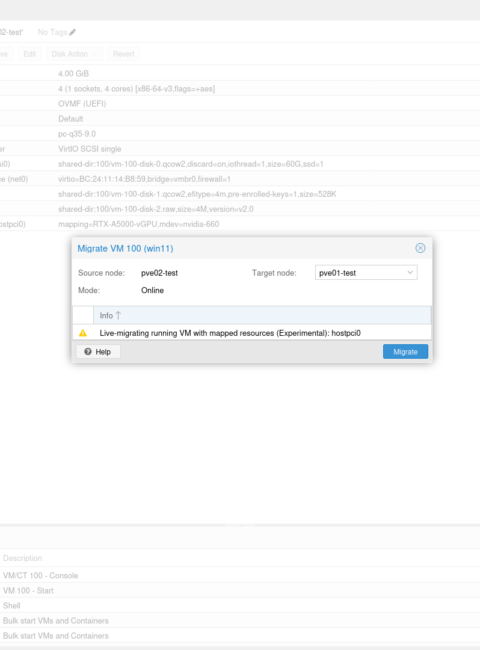Click the Migrate VM 100 (win11) title
Screen dimensions: 480x650
(x=125, y=248)
